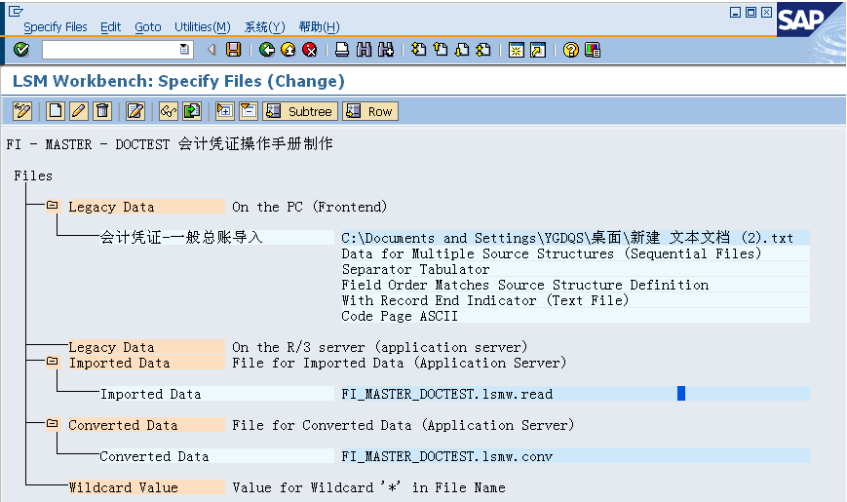The width and height of the screenshot is (847, 502).
Task: Open the command field history dropdown
Action: pyautogui.click(x=184, y=50)
